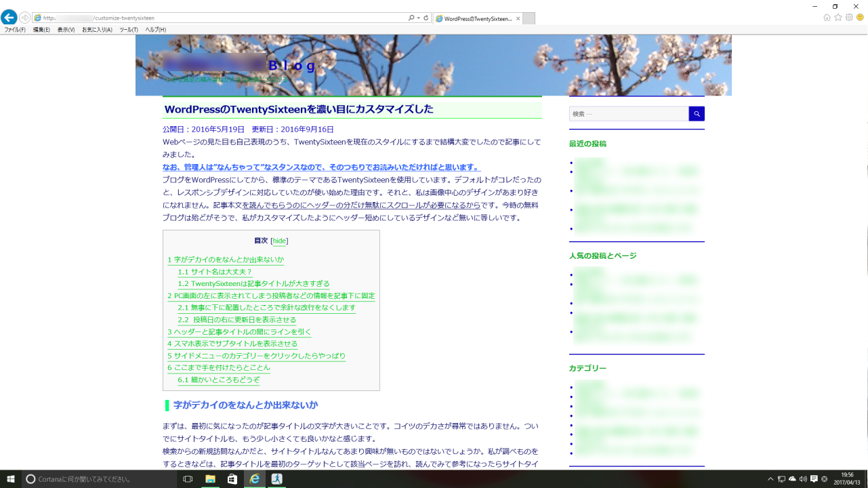Open the volume speaker tray icon
Screen dimensions: 868x488
click(x=803, y=479)
